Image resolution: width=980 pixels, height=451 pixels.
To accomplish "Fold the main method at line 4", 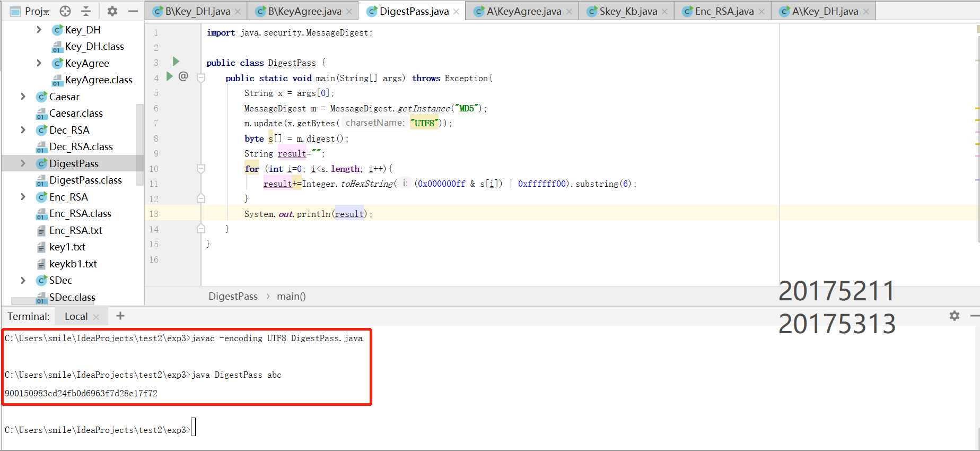I will [x=201, y=78].
